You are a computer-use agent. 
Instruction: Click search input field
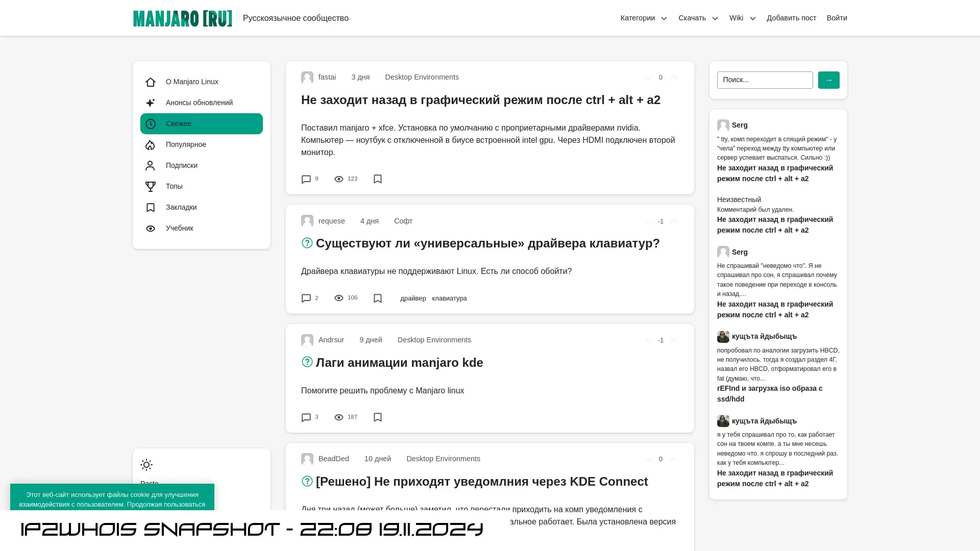(765, 80)
